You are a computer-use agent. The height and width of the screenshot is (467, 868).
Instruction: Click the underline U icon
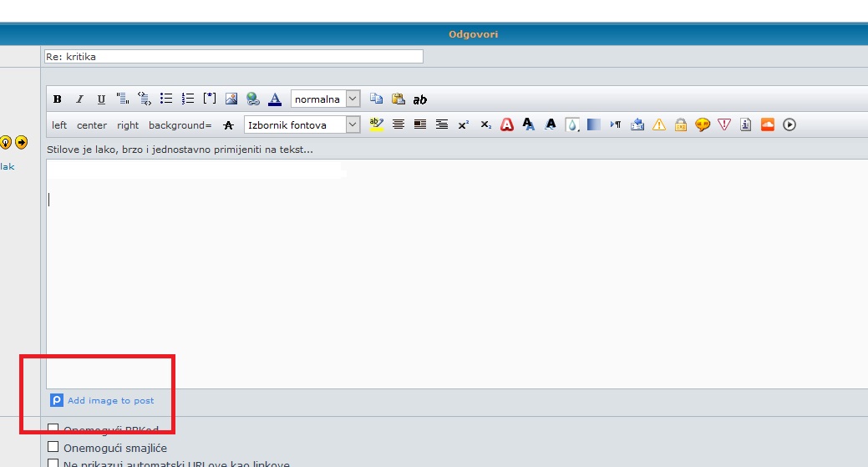101,99
